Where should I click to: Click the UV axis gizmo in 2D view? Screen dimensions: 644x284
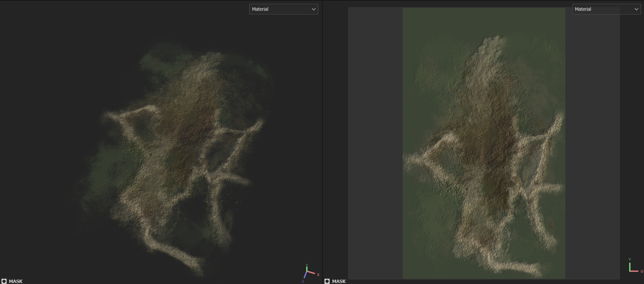click(x=635, y=266)
